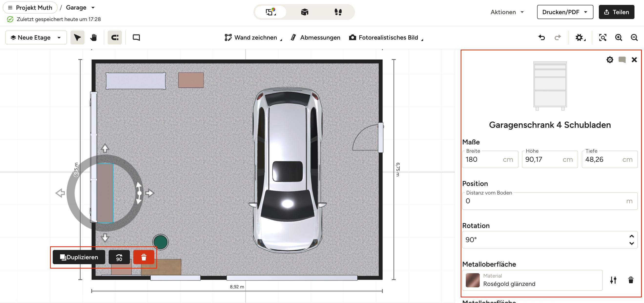Open the Drucken/PDF dropdown

pos(565,12)
